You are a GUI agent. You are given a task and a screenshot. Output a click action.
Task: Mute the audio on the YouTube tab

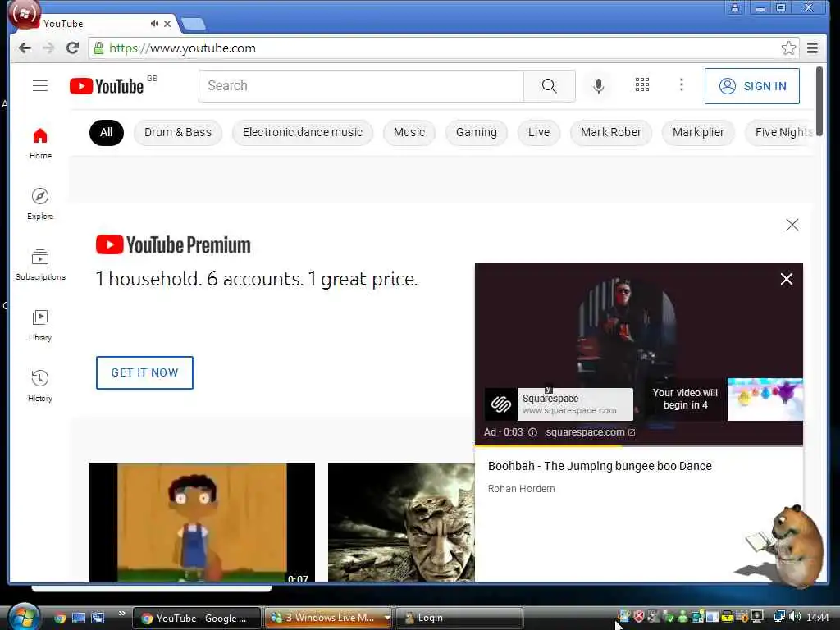154,24
